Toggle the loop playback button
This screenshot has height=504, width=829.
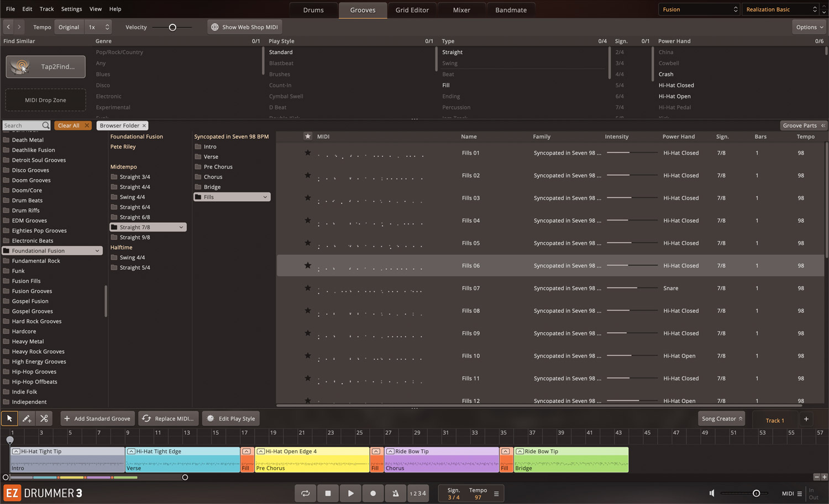pos(305,494)
